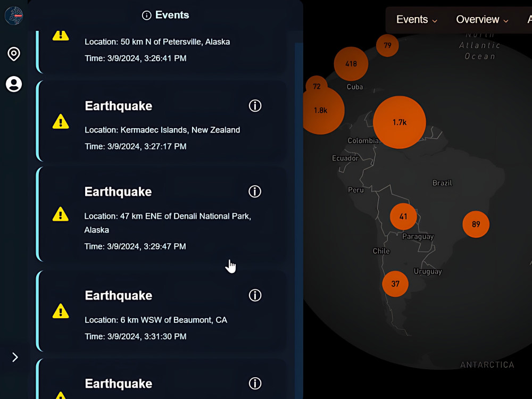
Task: Click the 47 km ENE of Denali location text
Action: (x=168, y=223)
